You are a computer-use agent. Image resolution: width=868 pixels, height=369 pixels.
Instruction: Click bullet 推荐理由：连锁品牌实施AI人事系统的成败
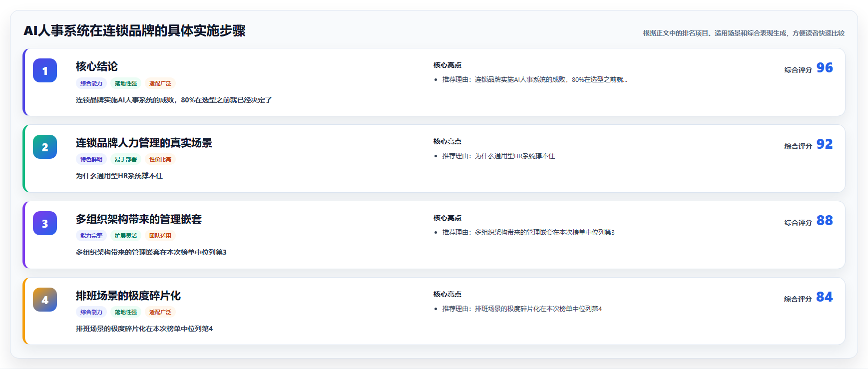click(x=535, y=79)
